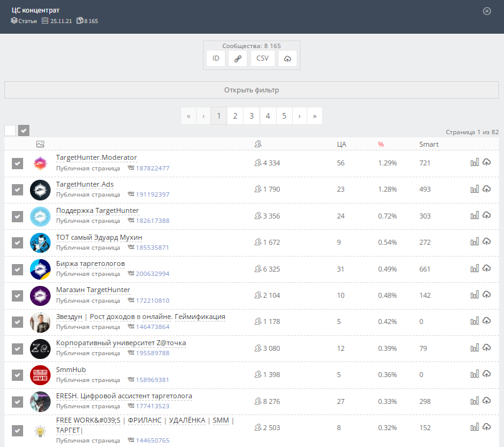Open stats chart for Магазин TargetHunter row
This screenshot has height=447, width=504.
click(475, 295)
